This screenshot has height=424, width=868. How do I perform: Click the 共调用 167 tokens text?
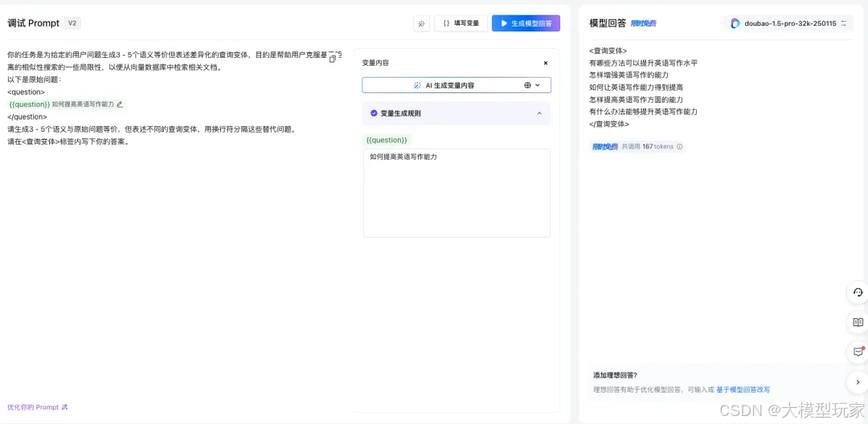point(648,147)
